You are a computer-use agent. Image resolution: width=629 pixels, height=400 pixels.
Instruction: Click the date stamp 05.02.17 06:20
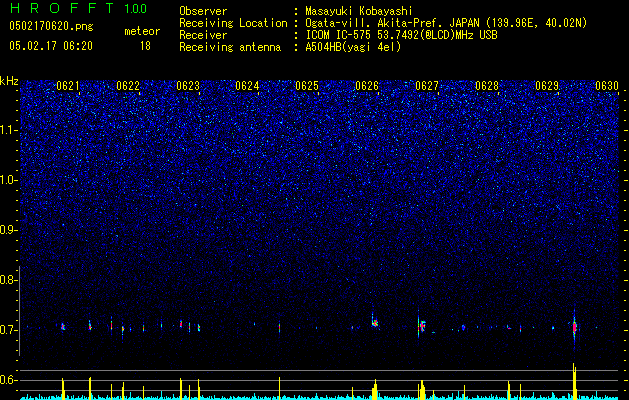pyautogui.click(x=51, y=46)
